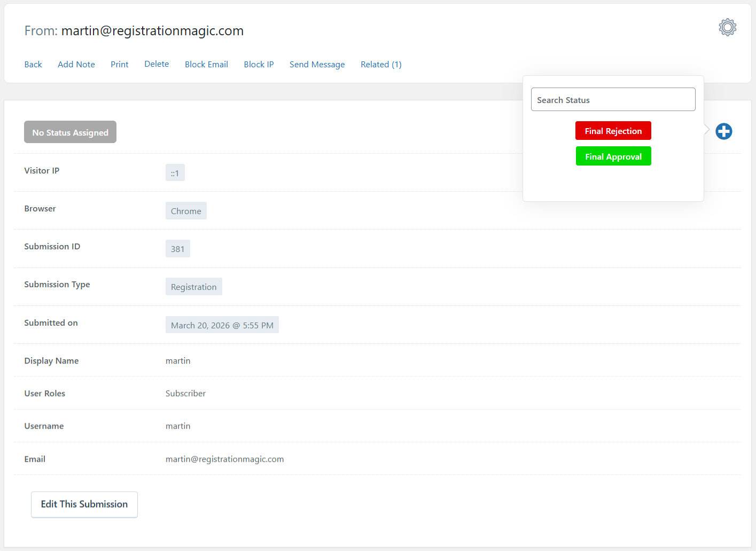Open the settings gear icon
This screenshot has width=756, height=551.
(727, 27)
